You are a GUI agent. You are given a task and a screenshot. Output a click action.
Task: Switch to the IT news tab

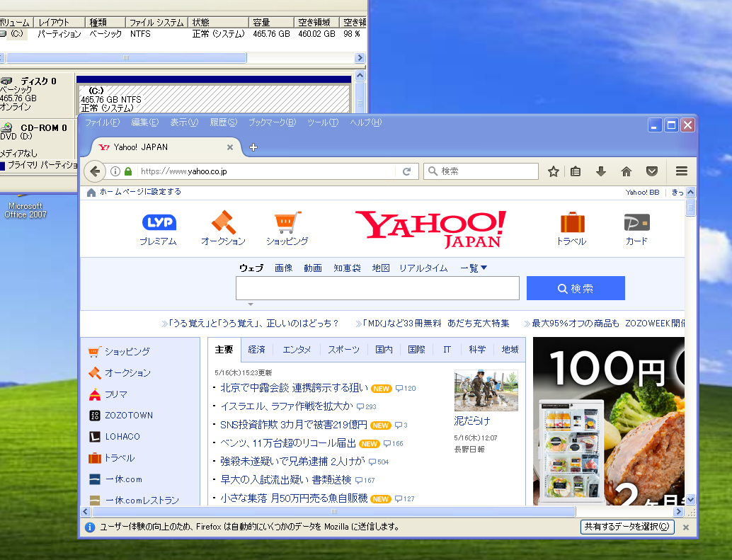(x=447, y=350)
